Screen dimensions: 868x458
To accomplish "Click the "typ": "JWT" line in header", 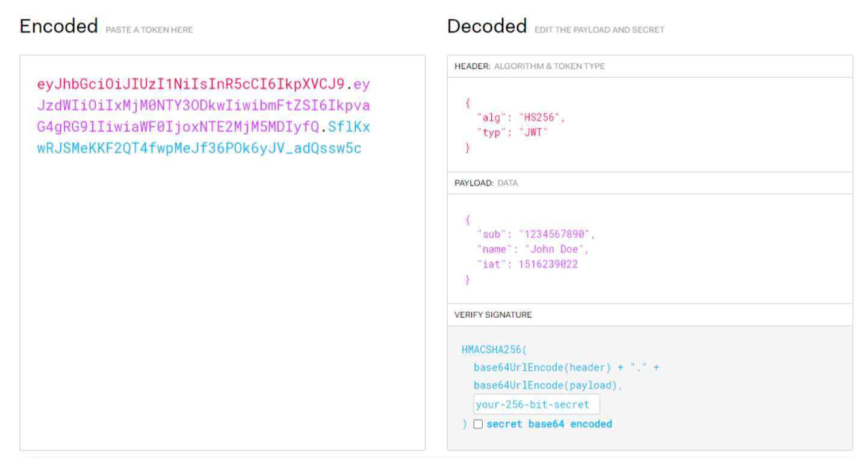I will [511, 132].
